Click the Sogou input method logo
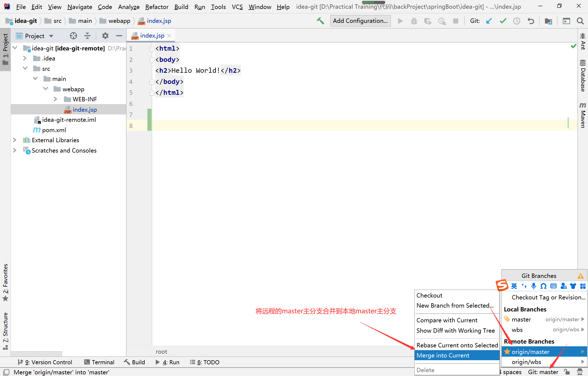Image resolution: width=588 pixels, height=376 pixels. point(502,286)
